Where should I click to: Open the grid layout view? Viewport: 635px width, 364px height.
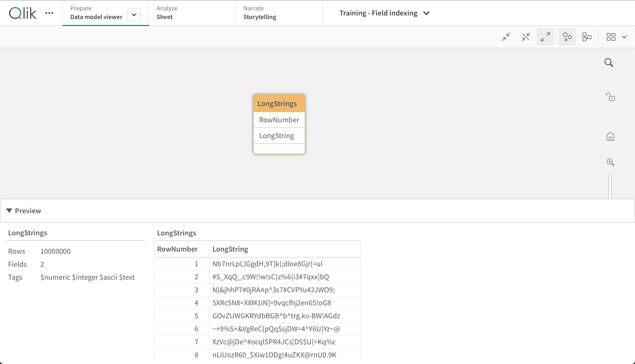pyautogui.click(x=611, y=37)
